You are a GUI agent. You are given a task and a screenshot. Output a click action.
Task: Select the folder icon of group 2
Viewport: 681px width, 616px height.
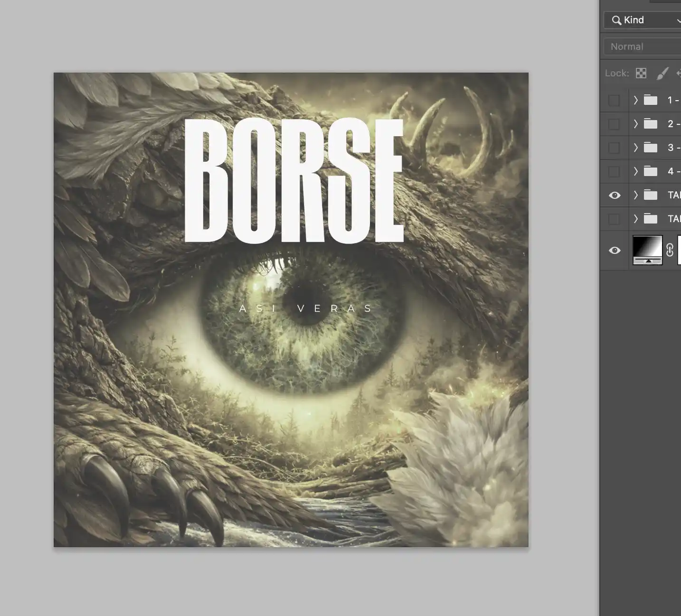650,124
